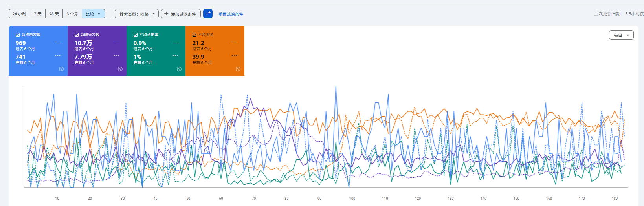Click the plus icon in 添加过滤条件
Viewport: 644px width, 206px height.
(x=166, y=14)
